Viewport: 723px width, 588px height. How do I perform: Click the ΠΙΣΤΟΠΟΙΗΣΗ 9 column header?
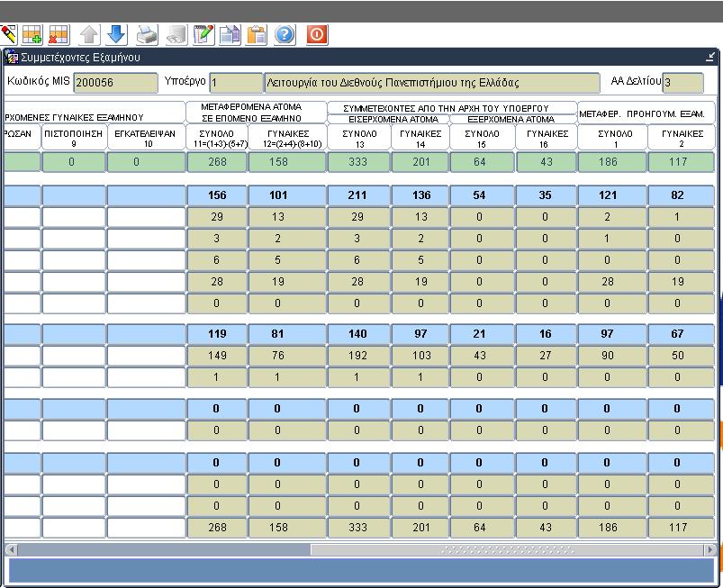[74, 138]
